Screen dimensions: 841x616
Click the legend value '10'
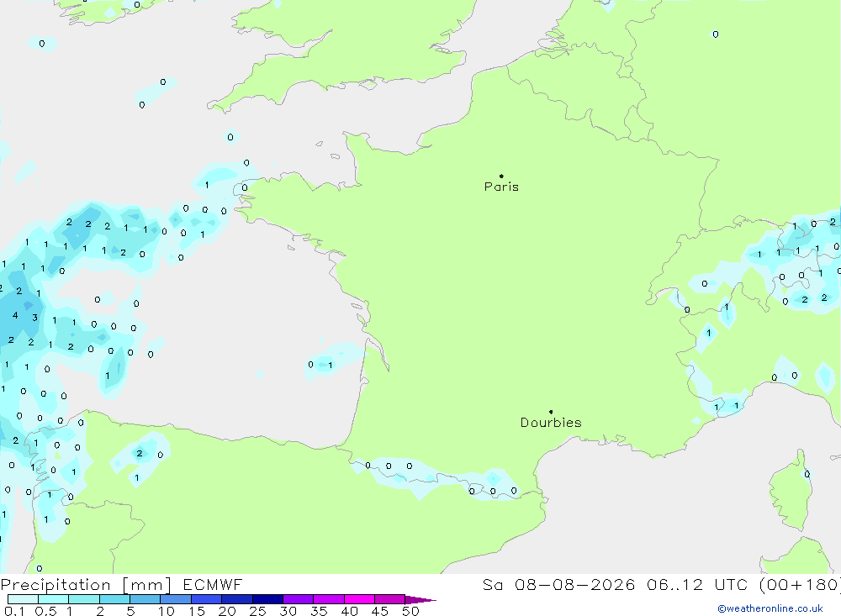tap(167, 611)
